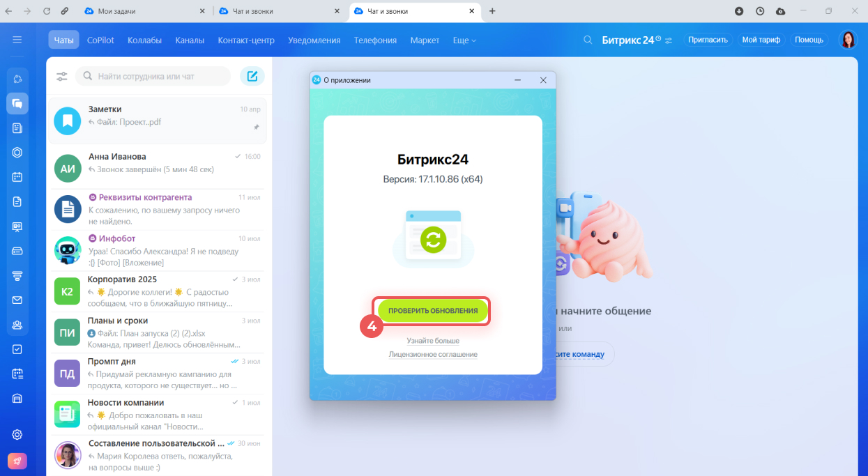Open the disk drive icon in sidebar

coord(17,251)
